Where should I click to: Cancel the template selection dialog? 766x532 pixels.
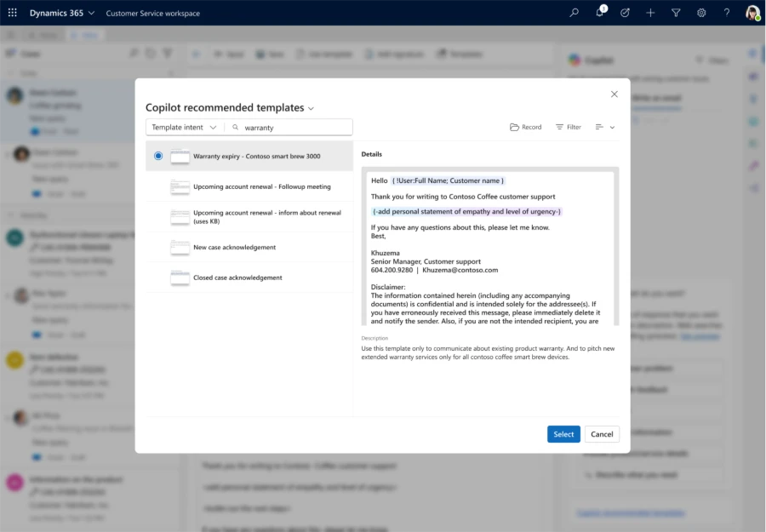coord(602,434)
